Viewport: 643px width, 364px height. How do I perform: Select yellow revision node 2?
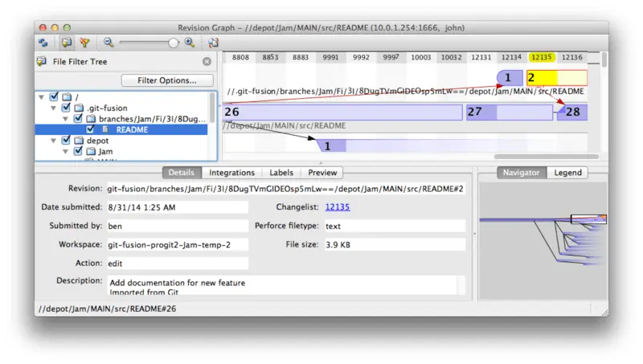[x=557, y=77]
